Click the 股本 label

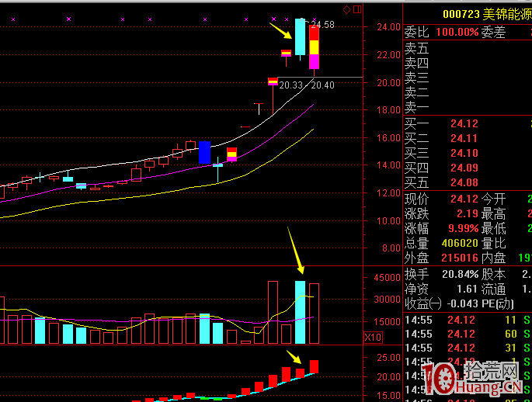pos(494,275)
